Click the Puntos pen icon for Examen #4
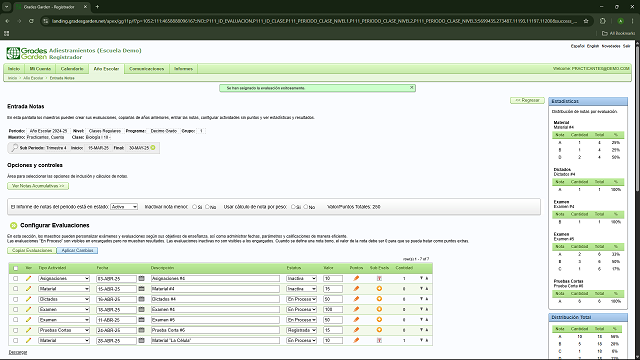The width and height of the screenshot is (640, 360). pyautogui.click(x=356, y=309)
